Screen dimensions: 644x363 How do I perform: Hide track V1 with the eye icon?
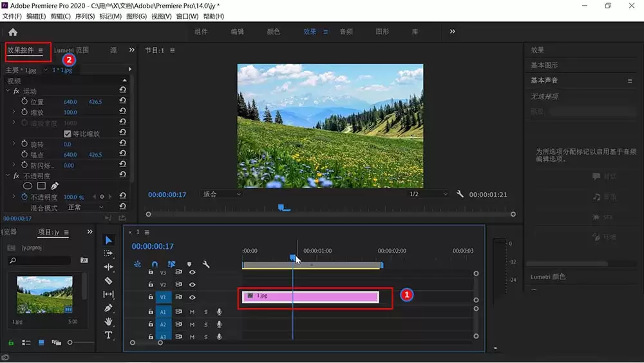point(192,297)
